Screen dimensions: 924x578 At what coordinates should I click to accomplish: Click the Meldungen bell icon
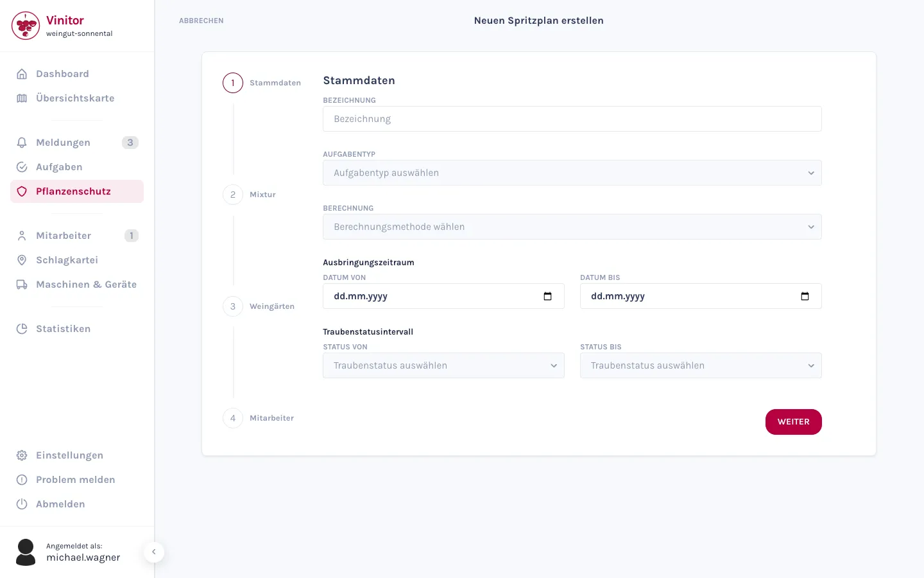click(22, 143)
